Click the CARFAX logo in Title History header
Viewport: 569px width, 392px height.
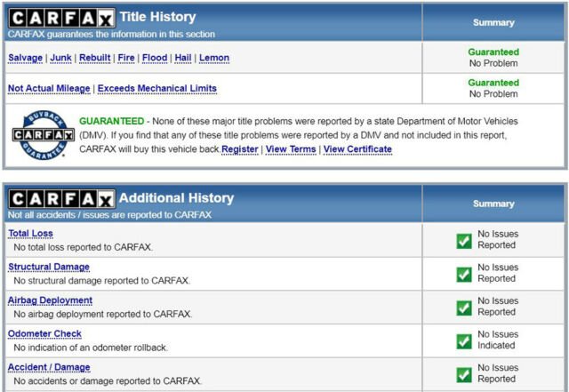(62, 18)
